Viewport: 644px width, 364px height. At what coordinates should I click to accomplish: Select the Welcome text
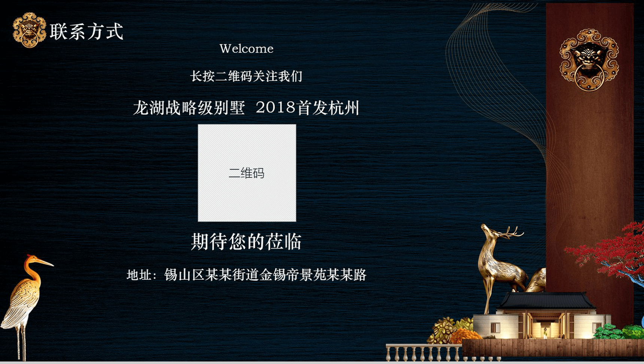pyautogui.click(x=246, y=49)
